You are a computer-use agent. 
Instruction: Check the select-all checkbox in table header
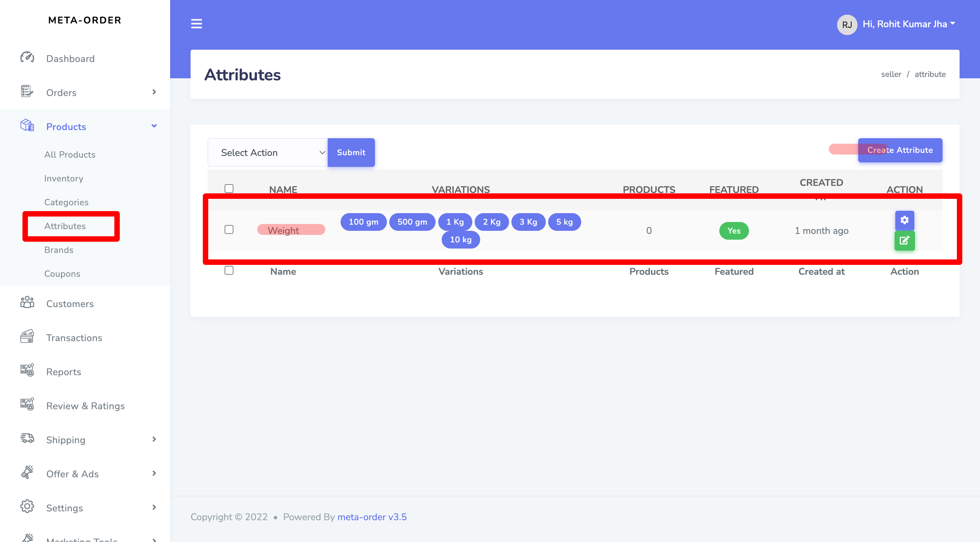[229, 189]
